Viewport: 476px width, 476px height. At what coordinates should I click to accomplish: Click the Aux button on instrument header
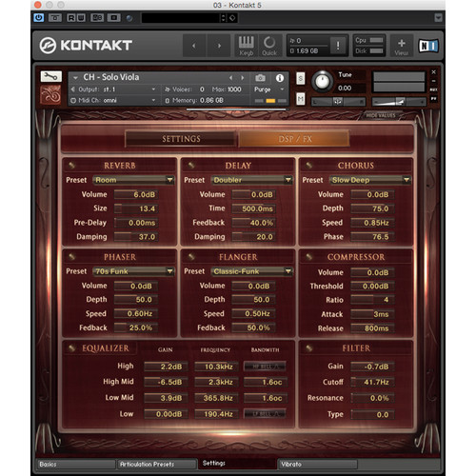[x=433, y=89]
